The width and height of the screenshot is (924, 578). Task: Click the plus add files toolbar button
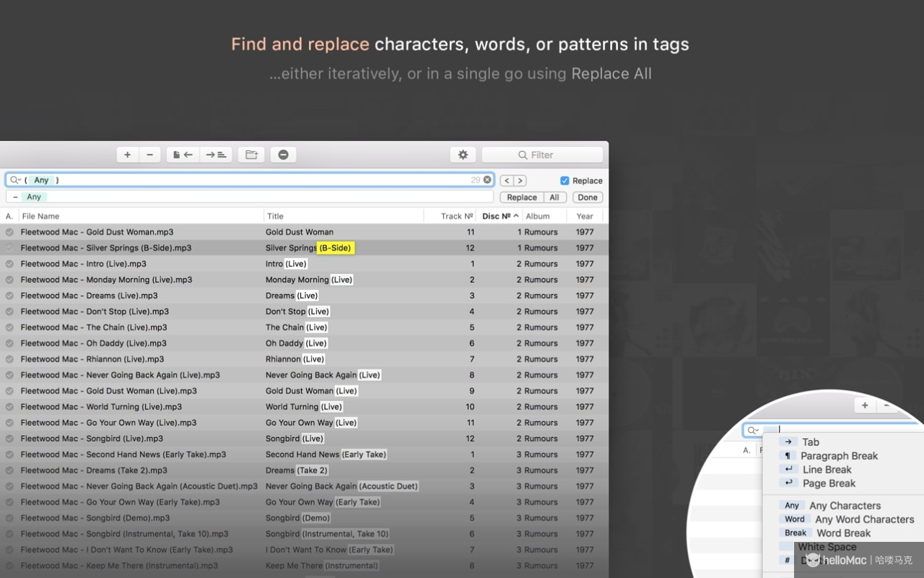tap(128, 155)
